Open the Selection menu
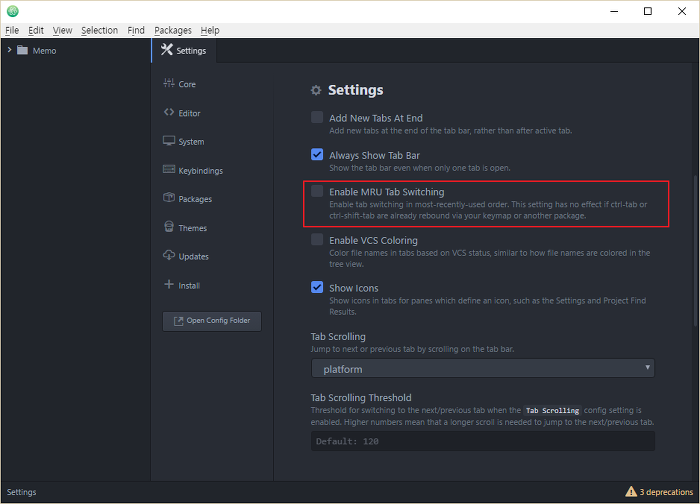The width and height of the screenshot is (700, 504). (x=100, y=30)
